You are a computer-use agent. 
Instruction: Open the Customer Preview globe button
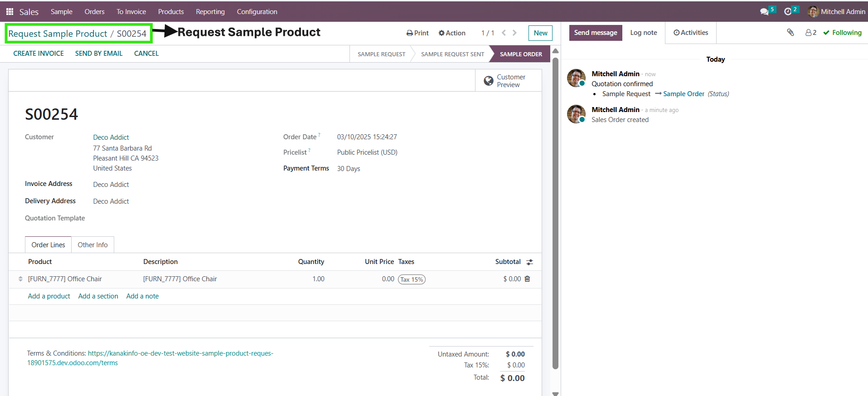click(x=508, y=81)
